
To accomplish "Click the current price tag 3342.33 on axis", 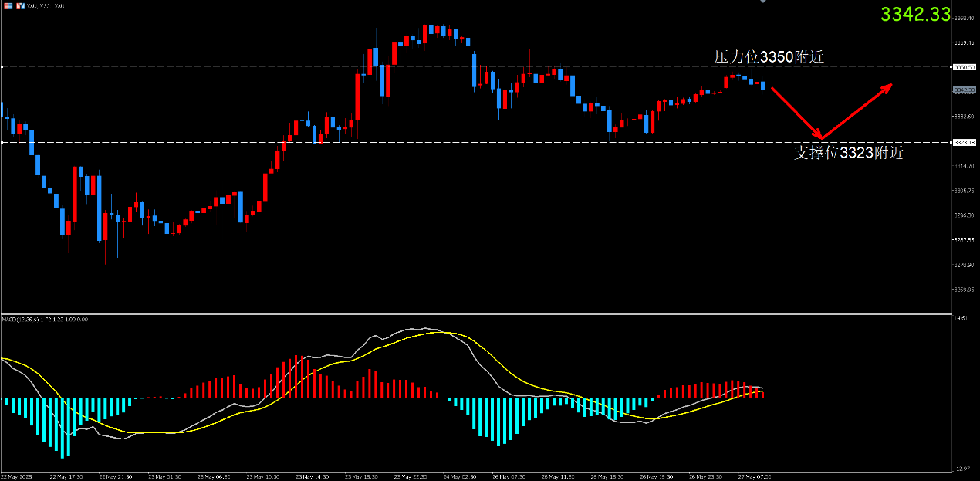I will click(x=965, y=90).
